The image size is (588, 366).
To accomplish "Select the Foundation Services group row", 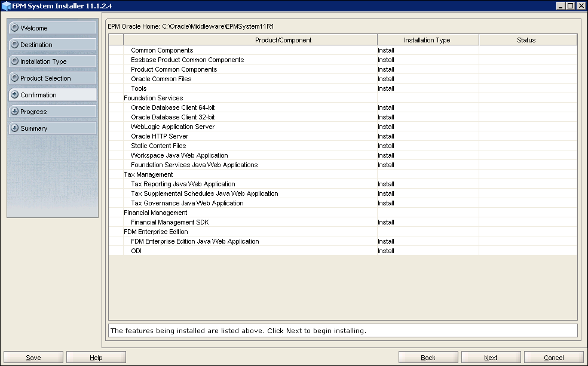I will [343, 98].
